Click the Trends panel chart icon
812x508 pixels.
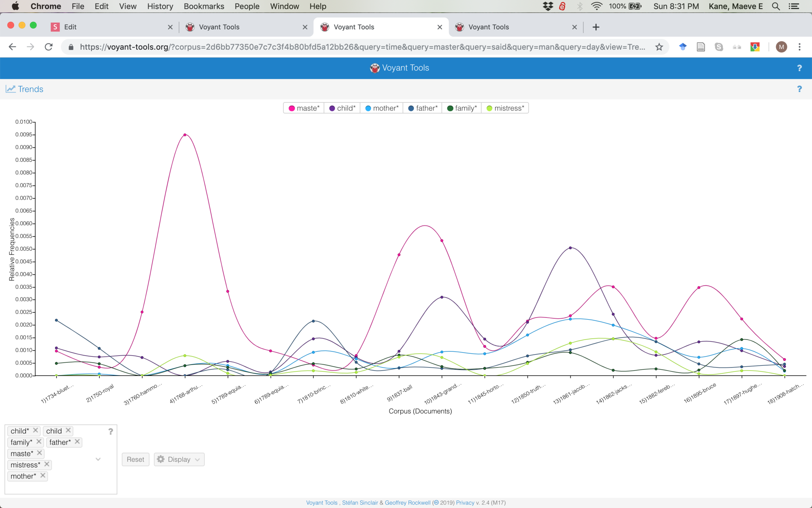11,89
